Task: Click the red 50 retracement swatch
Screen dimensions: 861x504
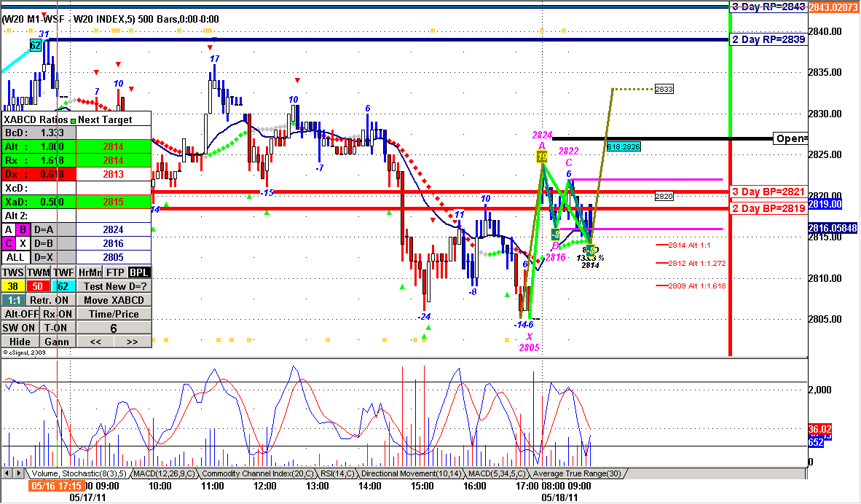Action: [x=37, y=286]
